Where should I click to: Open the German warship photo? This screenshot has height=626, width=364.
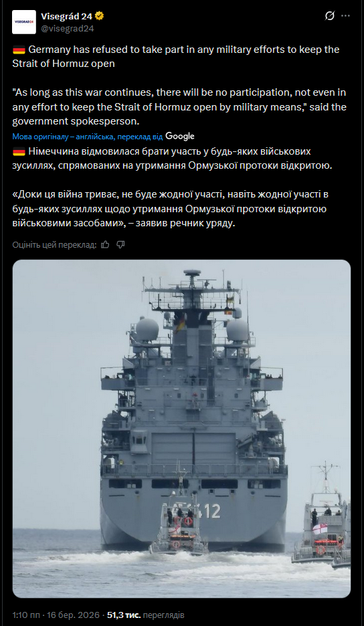181,428
